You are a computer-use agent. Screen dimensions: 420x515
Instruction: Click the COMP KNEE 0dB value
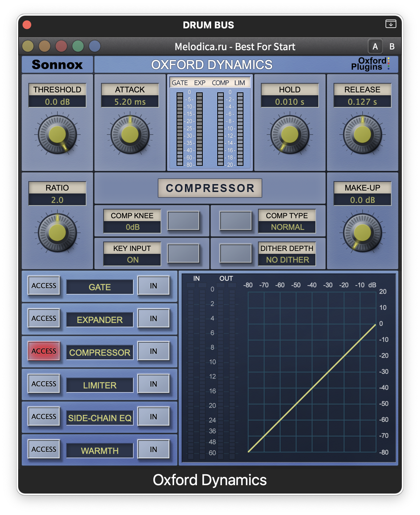[x=132, y=227]
